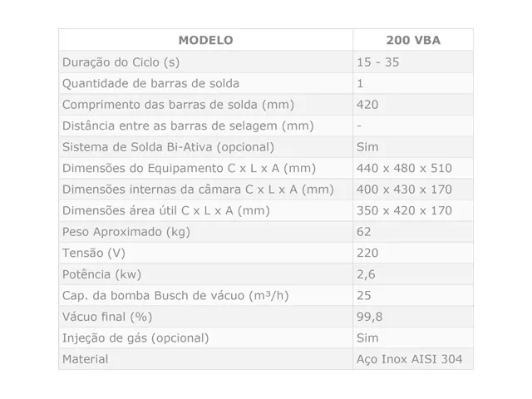Click the Material row label

click(x=85, y=359)
